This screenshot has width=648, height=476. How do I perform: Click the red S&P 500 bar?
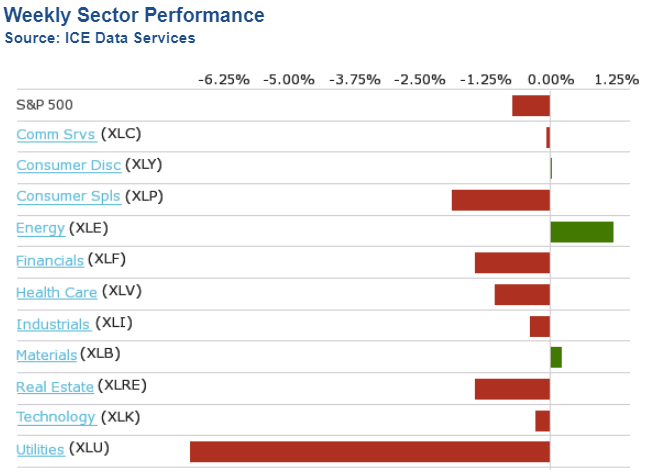pyautogui.click(x=530, y=105)
